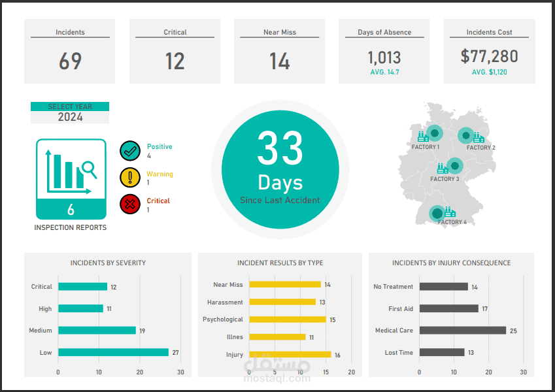Click the green Positive checkmark icon
555x392 pixels.
[130, 151]
